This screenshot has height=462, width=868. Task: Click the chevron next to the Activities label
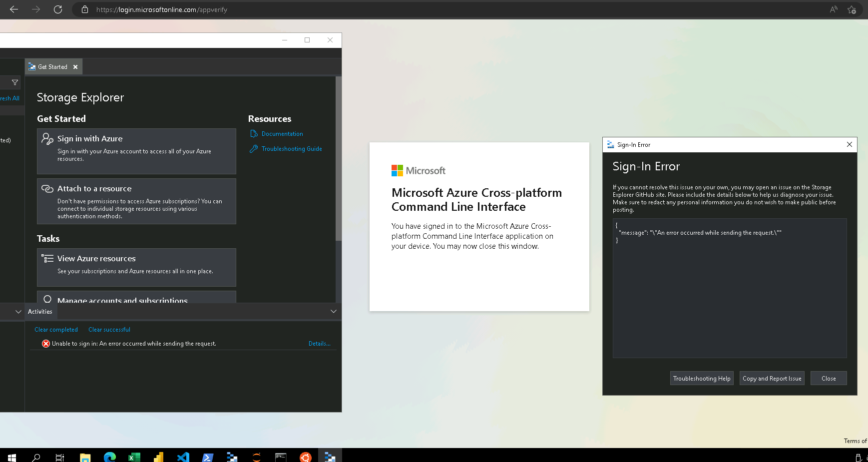[18, 311]
